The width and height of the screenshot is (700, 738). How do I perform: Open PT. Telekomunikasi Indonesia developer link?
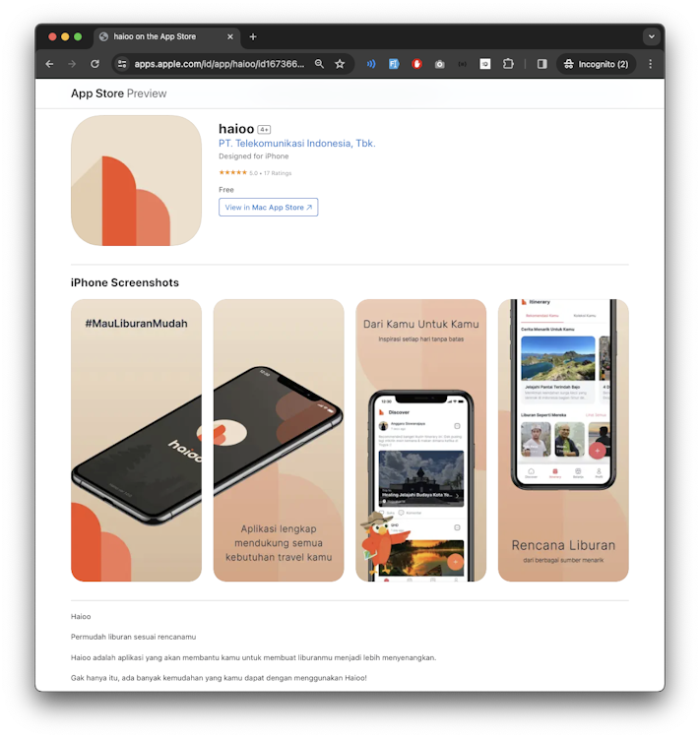coord(296,144)
